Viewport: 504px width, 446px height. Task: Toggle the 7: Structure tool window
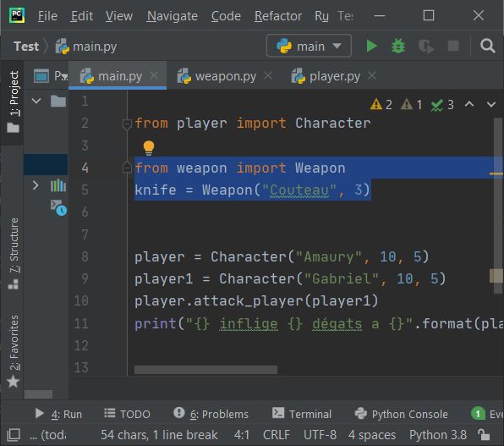pos(14,254)
